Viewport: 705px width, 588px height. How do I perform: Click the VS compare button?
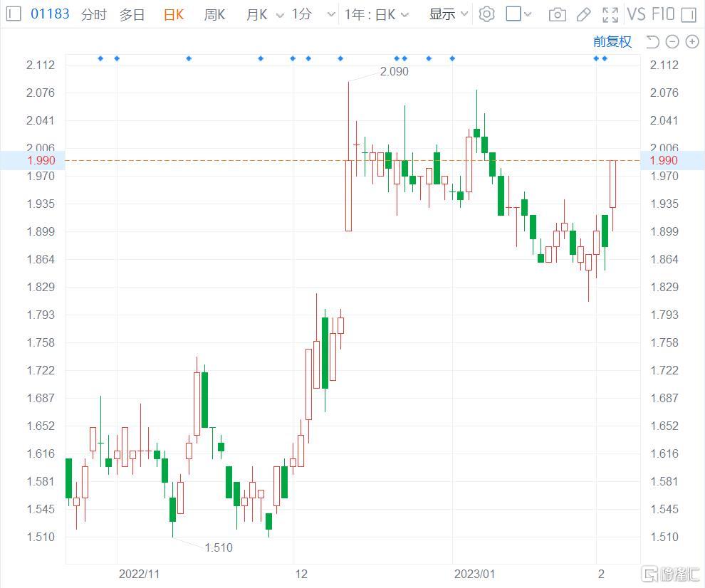pyautogui.click(x=636, y=14)
